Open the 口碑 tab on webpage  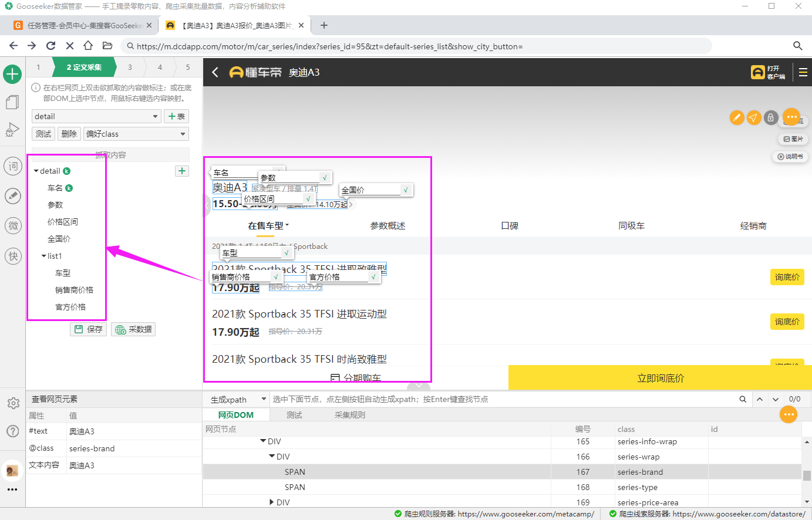pos(510,226)
